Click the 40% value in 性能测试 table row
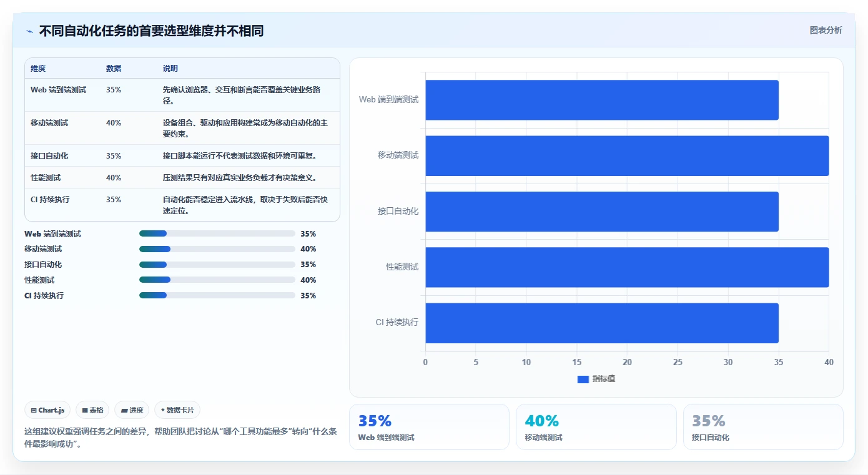868x475 pixels. tap(114, 178)
